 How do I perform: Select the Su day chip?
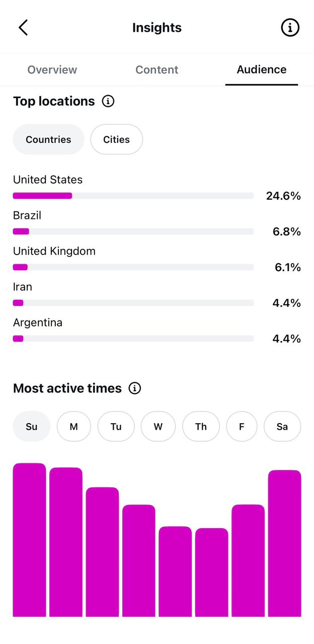[x=32, y=427]
